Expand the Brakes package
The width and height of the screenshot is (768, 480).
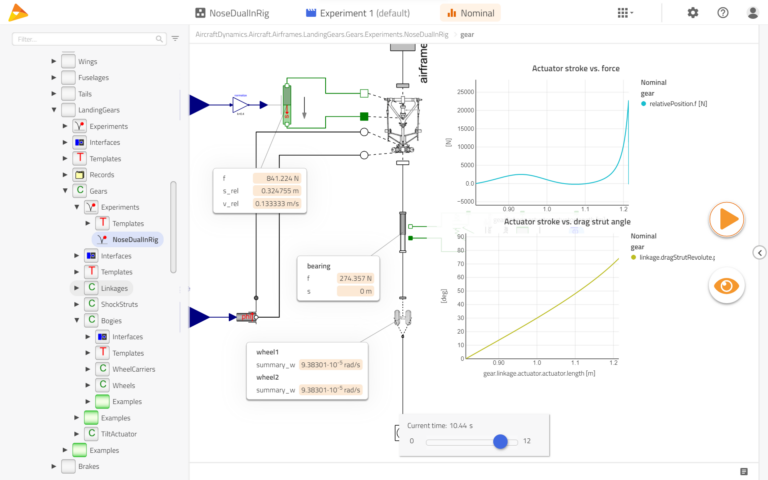[54, 466]
